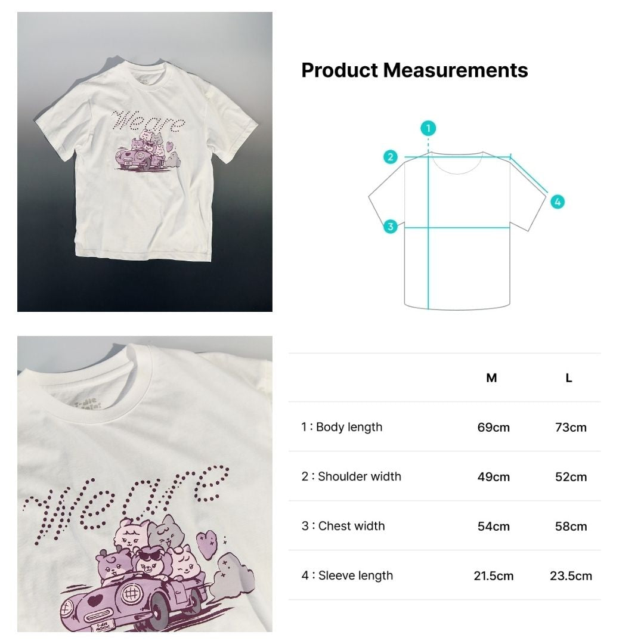The width and height of the screenshot is (644, 644).
Task: Click the Body length row label
Action: coord(342,427)
